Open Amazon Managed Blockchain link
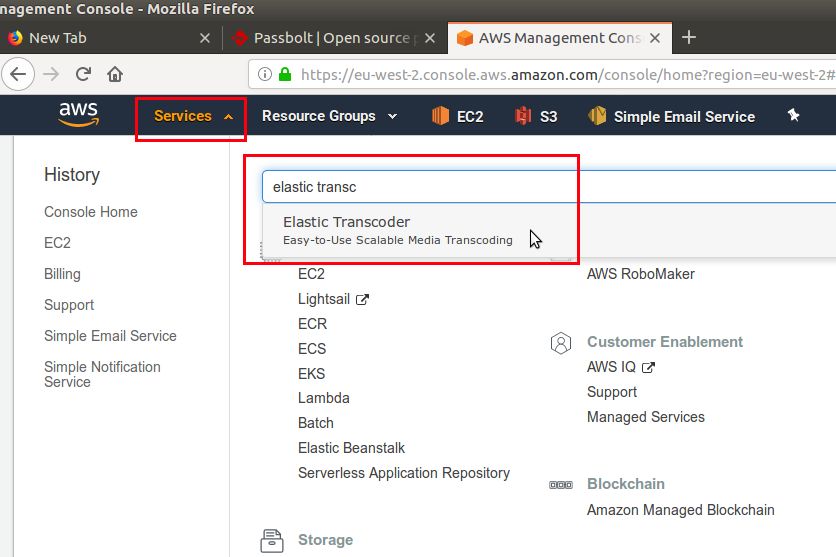Screen dimensions: 836x557 click(680, 510)
